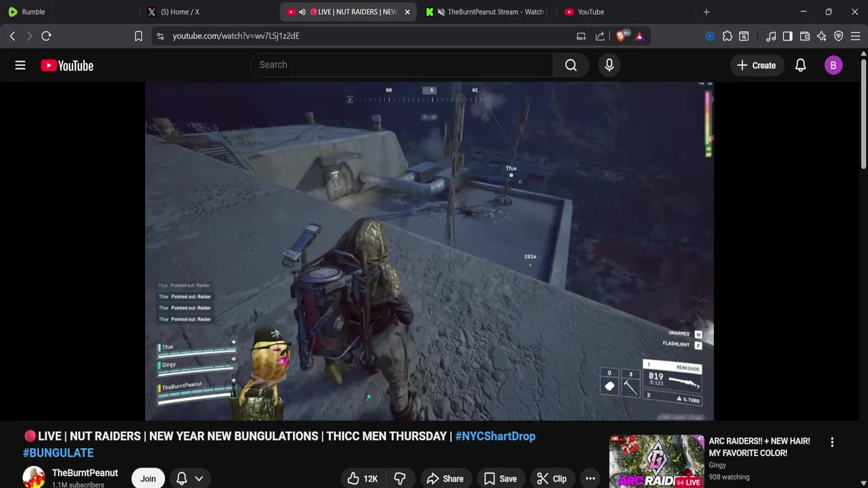
Task: Click the search magnifier button
Action: [x=571, y=65]
